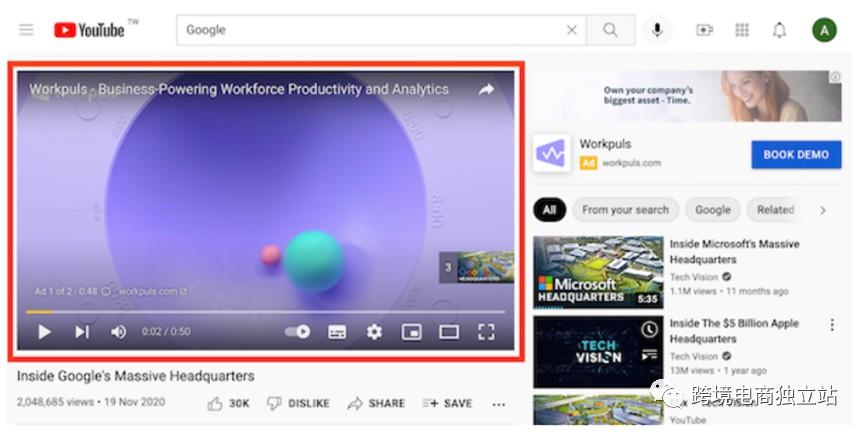Open banner ad info icon
Screen dimensions: 865x433
click(836, 77)
